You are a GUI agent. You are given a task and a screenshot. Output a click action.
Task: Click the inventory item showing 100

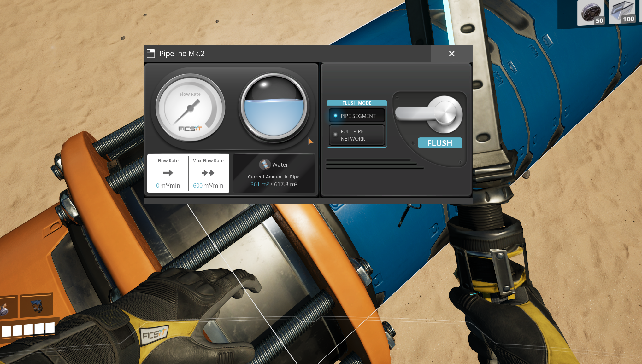pos(622,12)
